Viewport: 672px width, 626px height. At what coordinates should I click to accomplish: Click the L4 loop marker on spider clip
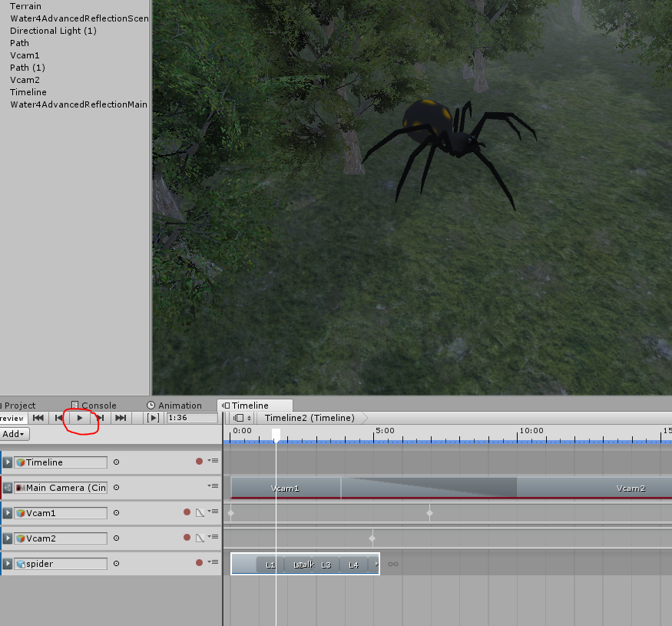click(x=353, y=565)
